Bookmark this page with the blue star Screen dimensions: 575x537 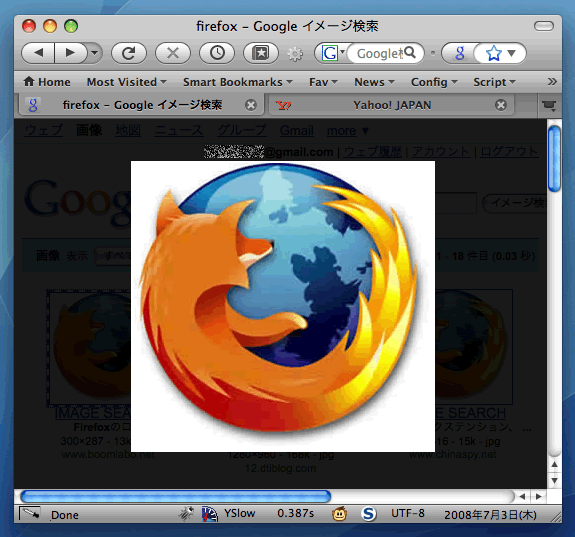point(493,54)
